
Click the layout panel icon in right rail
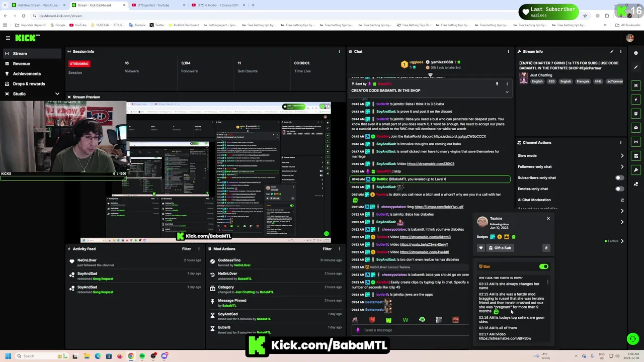[636, 155]
